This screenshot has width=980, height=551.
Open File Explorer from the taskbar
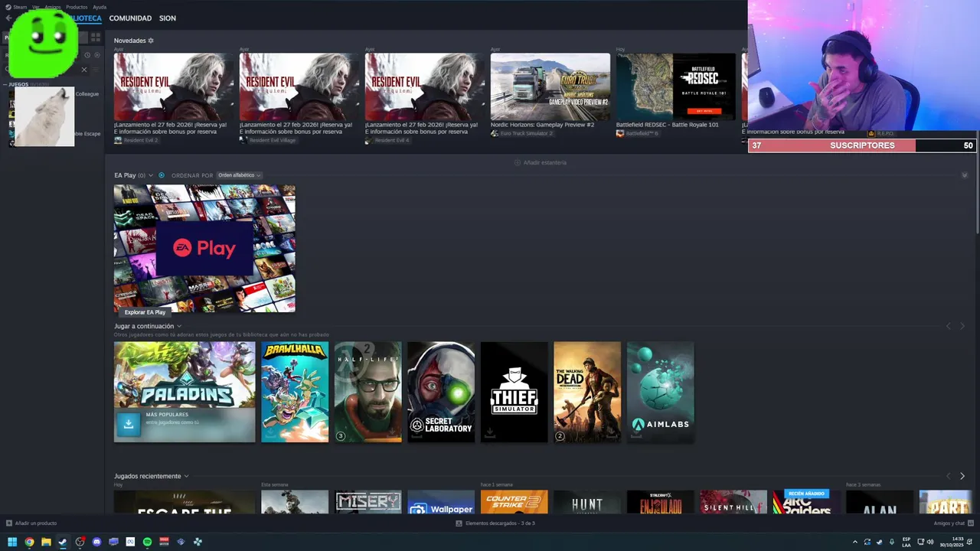pyautogui.click(x=46, y=542)
